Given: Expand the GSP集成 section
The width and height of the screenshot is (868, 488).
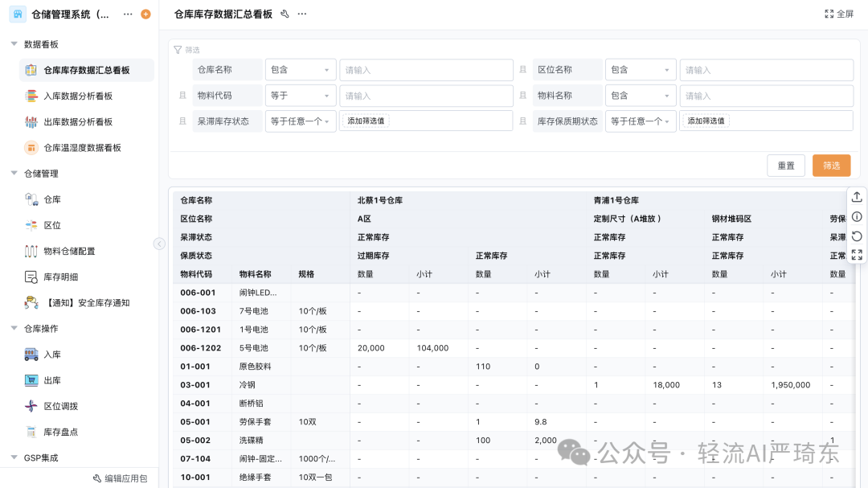Looking at the screenshot, I should point(13,457).
